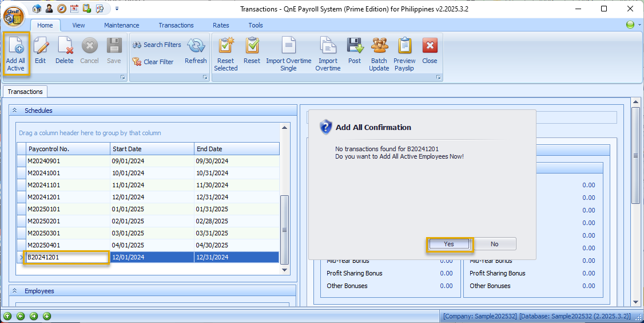Click the QnE application orb button
The width and height of the screenshot is (644, 323).
(x=14, y=15)
